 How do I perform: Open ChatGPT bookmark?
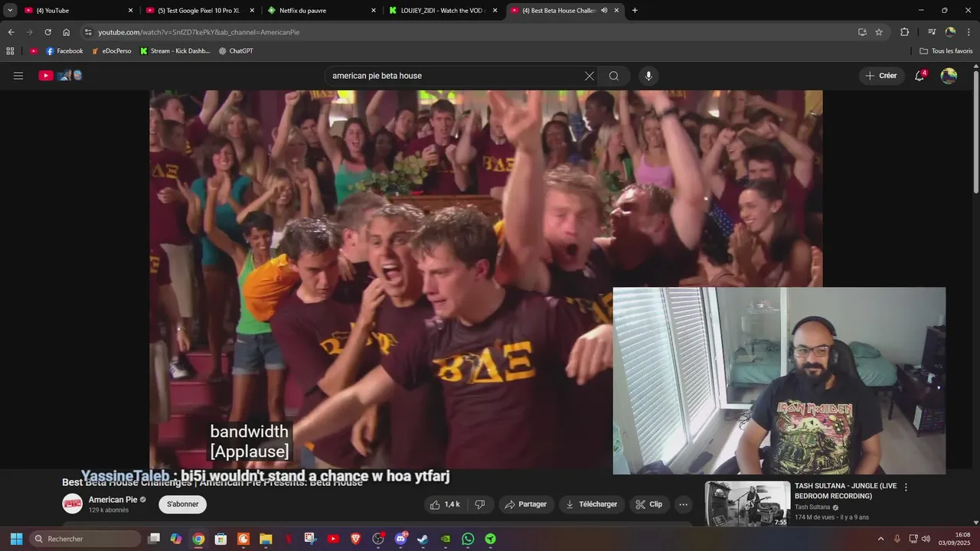click(x=236, y=51)
